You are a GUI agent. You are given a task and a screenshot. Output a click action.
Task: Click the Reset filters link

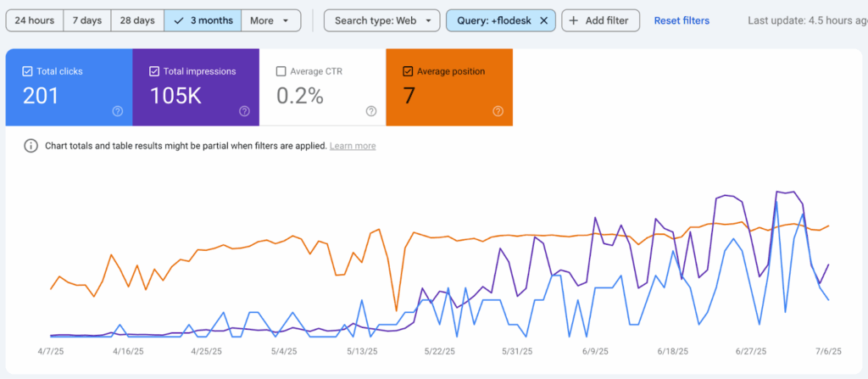tap(682, 20)
